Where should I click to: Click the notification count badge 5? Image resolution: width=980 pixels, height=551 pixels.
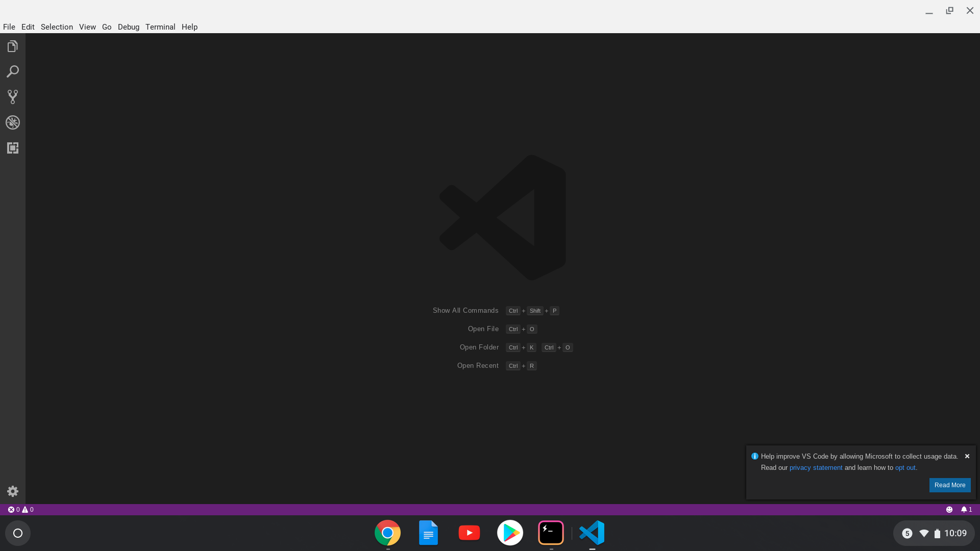pos(907,534)
